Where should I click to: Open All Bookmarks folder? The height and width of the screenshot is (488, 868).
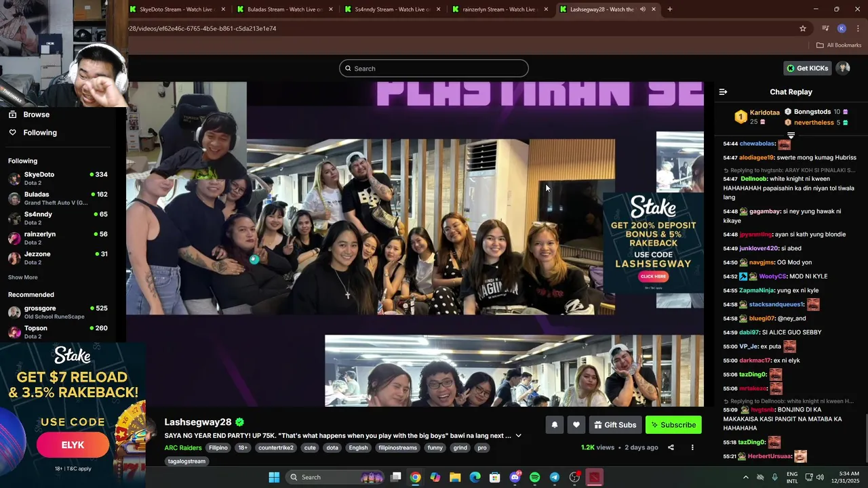pyautogui.click(x=839, y=45)
